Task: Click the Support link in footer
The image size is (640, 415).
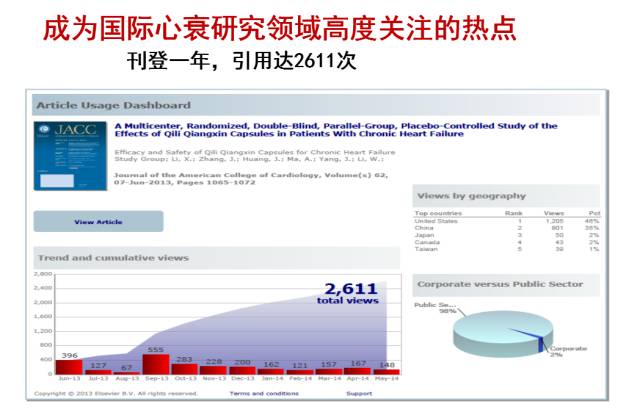Action: click(359, 394)
